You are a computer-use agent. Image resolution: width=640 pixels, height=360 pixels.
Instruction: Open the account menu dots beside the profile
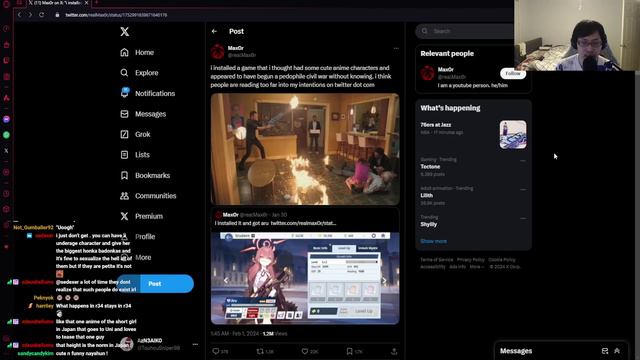[195, 344]
